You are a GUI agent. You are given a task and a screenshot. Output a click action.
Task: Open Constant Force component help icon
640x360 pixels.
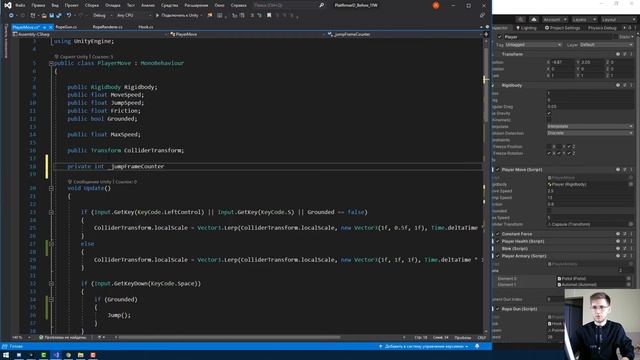tap(618, 234)
